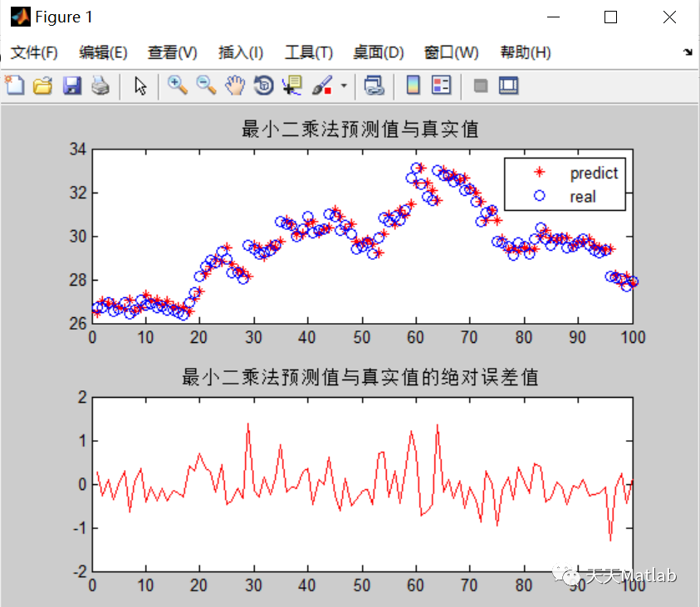Click the Show Plot Tools icon
The height and width of the screenshot is (607, 700).
[508, 86]
